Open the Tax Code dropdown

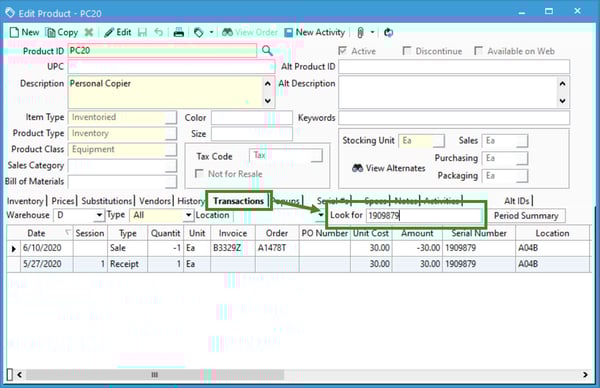pos(316,155)
